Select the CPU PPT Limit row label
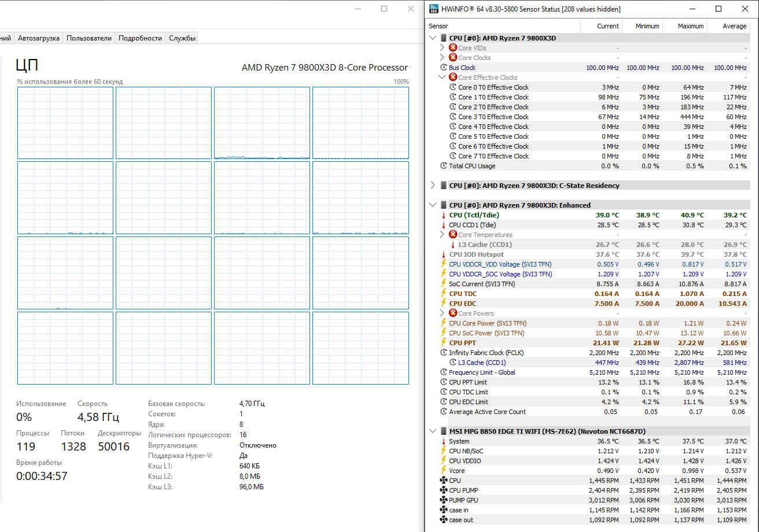Viewport: 759px width, 532px height. (468, 382)
